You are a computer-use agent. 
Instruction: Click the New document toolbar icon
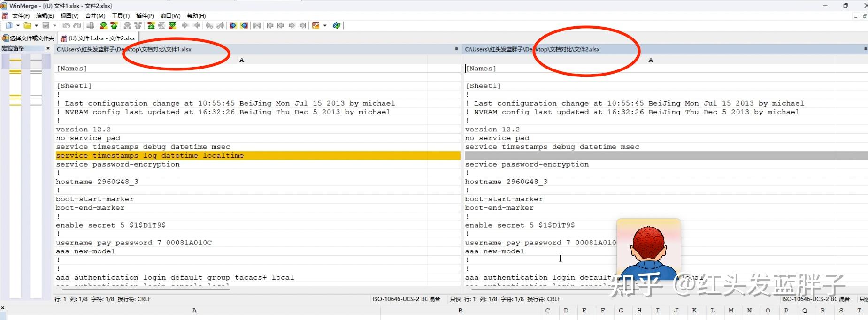[x=9, y=25]
